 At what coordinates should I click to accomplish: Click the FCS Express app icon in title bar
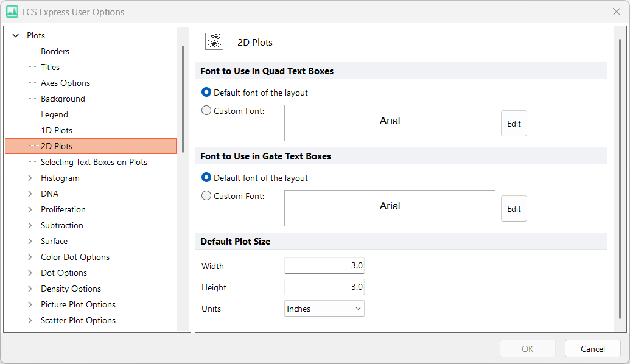pos(12,12)
